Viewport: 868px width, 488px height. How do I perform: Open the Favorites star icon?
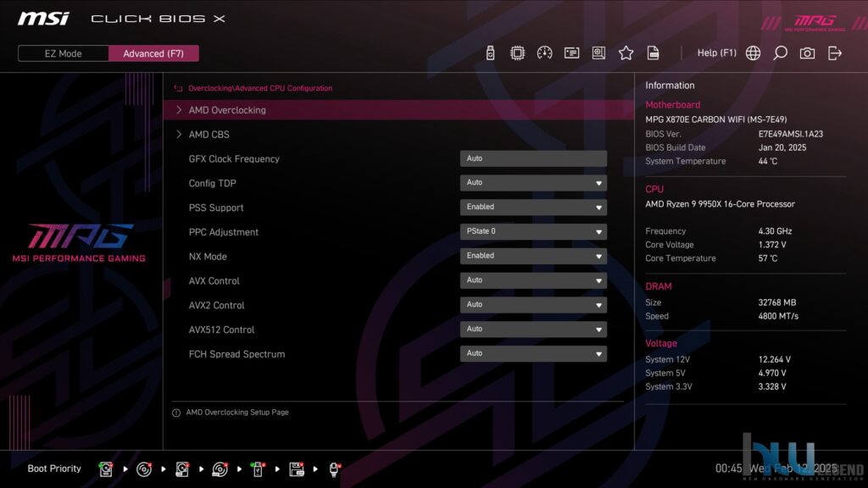tap(626, 53)
